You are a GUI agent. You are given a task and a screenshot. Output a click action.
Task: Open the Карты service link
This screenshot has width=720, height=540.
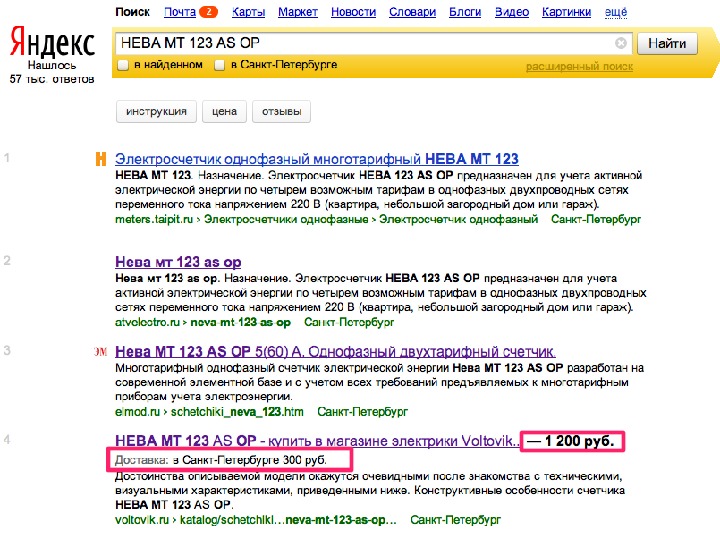248,12
